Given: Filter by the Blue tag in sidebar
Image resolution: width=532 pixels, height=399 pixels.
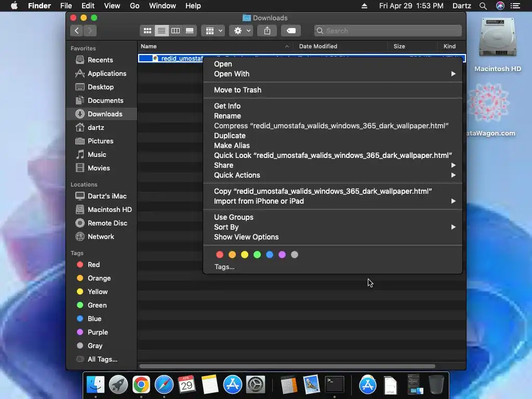Looking at the screenshot, I should [102, 319].
